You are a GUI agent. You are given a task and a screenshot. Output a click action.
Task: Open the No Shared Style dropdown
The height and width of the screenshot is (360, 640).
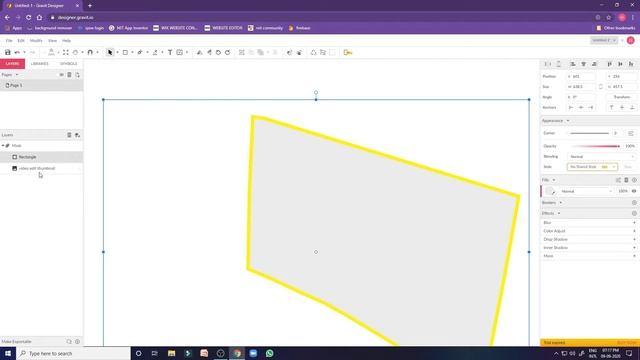(592, 167)
